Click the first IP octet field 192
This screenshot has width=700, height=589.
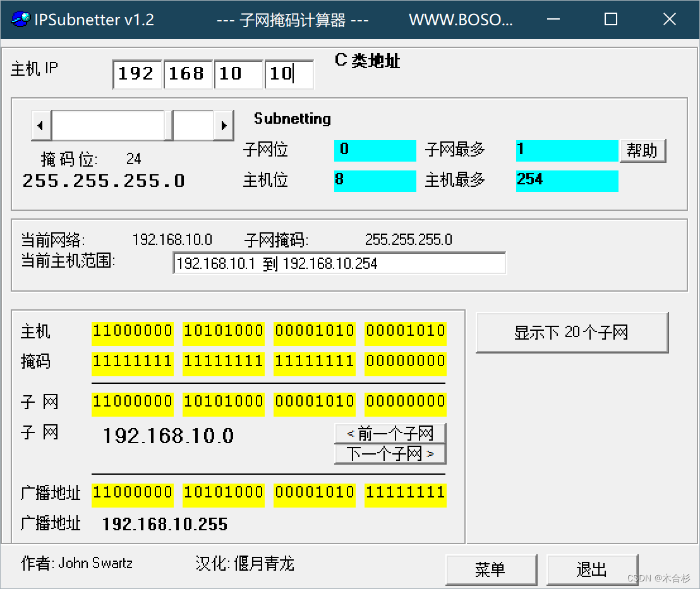point(137,74)
